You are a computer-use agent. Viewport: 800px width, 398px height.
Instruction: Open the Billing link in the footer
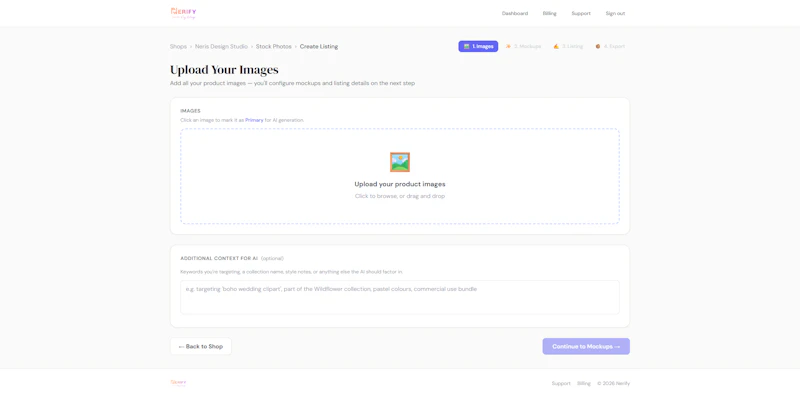point(584,383)
